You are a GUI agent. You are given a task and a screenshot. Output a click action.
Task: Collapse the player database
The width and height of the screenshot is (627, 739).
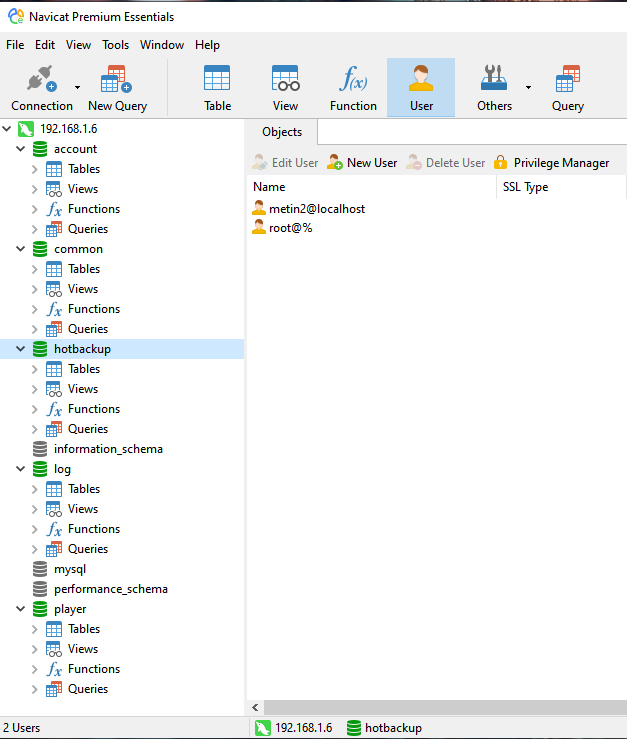(20, 608)
